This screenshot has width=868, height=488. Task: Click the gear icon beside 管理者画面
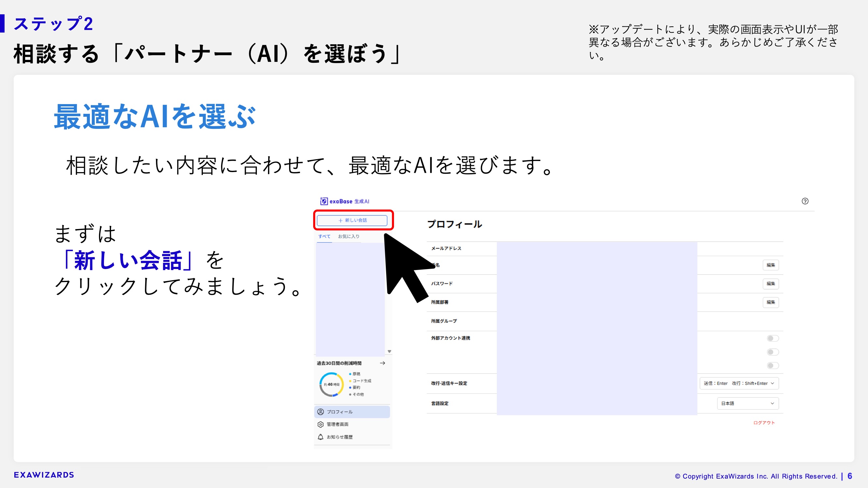[320, 424]
